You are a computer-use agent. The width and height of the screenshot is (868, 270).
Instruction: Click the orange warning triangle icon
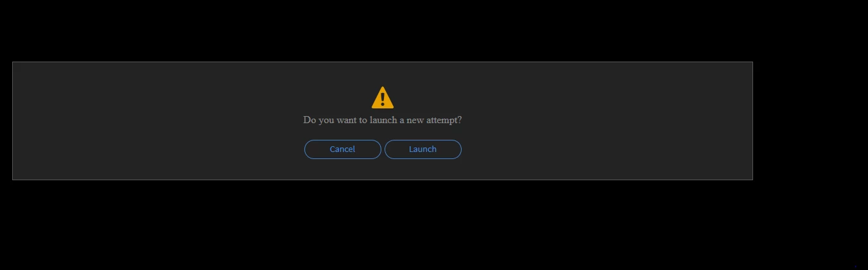point(383,97)
